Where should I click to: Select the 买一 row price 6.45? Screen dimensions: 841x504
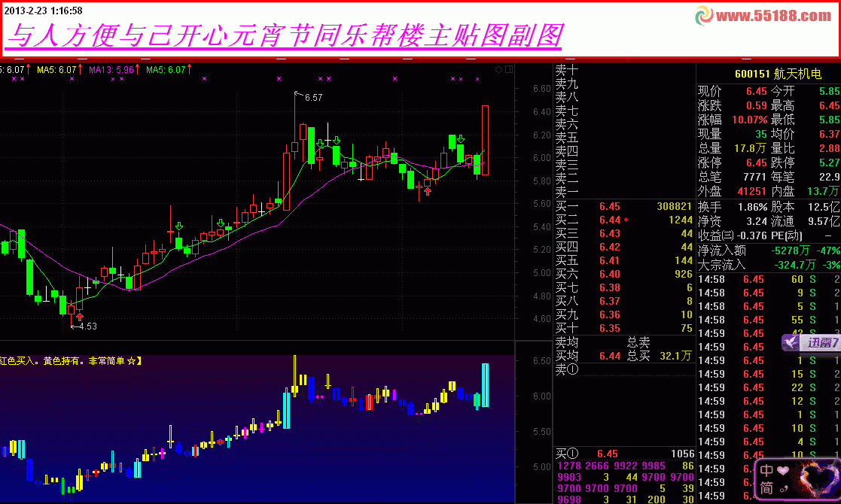pos(609,207)
